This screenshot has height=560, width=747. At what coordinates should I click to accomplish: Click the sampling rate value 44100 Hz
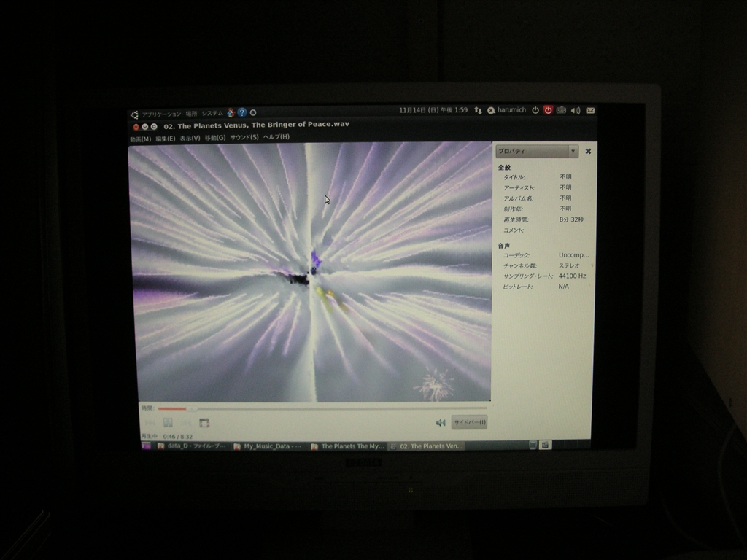tap(572, 276)
